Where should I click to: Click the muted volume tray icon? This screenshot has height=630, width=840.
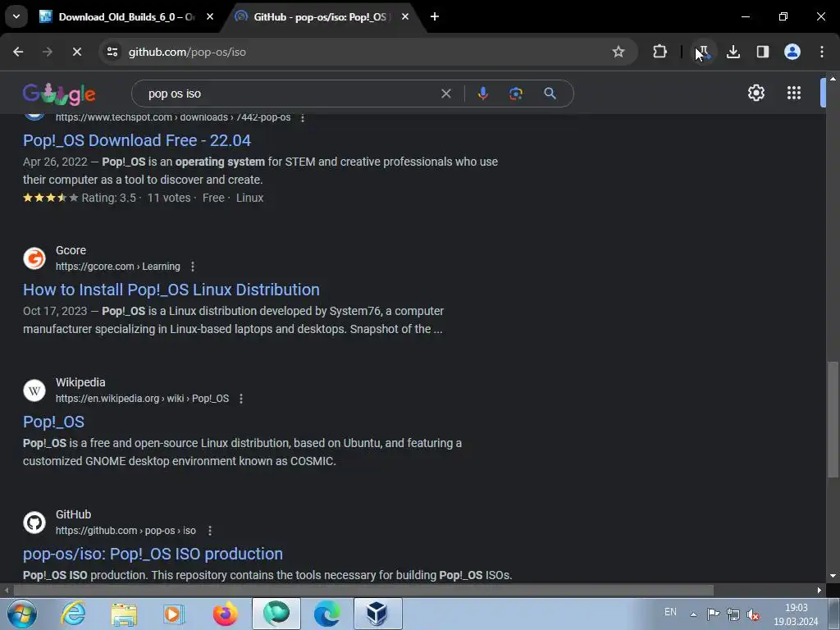coord(753,614)
